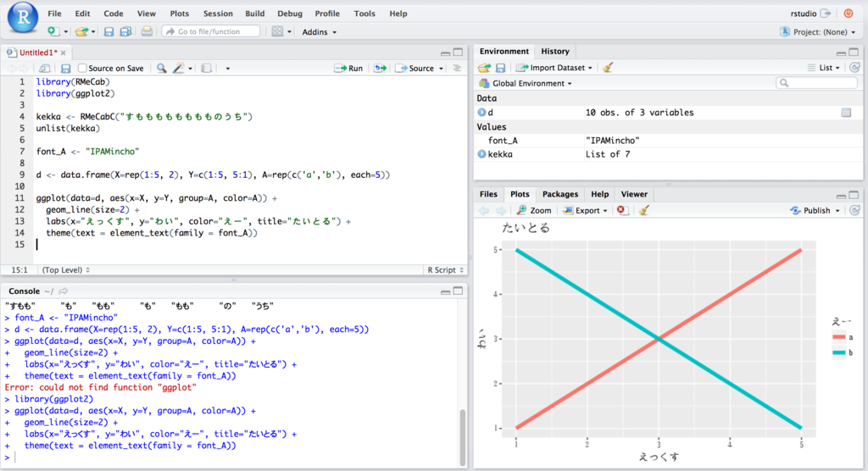Screen dimensions: 868x471
Task: Click the sign out icon beside rstudio
Action: coord(826,14)
